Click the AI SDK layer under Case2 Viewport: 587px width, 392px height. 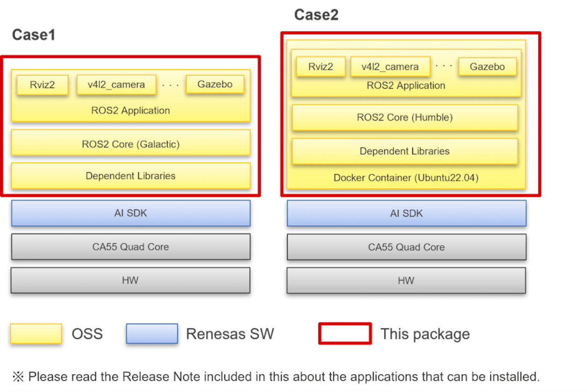[x=406, y=213]
